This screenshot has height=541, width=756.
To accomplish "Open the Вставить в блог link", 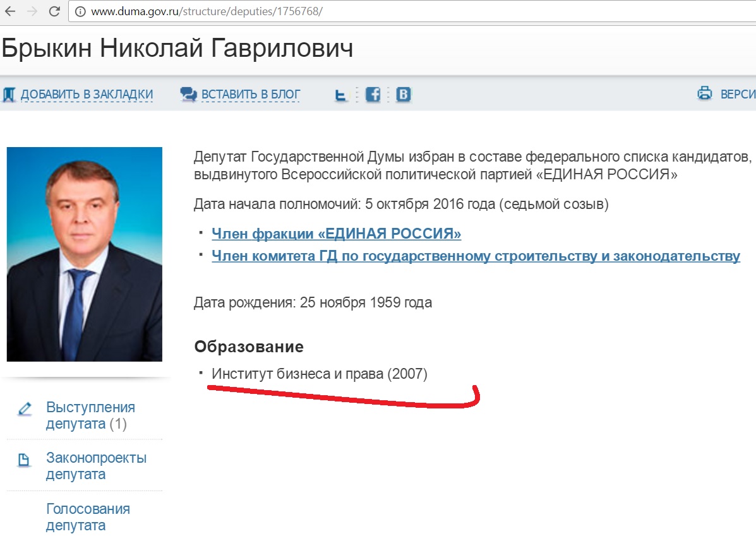I will tap(251, 95).
